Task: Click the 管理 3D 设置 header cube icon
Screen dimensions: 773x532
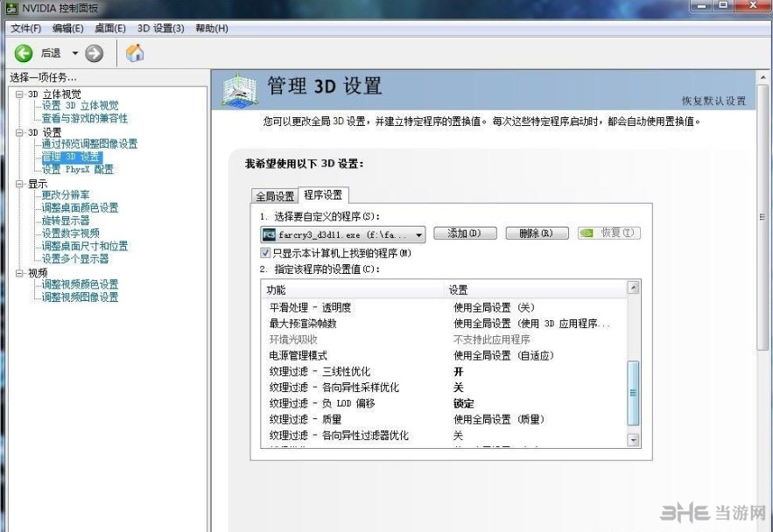Action: coord(239,89)
